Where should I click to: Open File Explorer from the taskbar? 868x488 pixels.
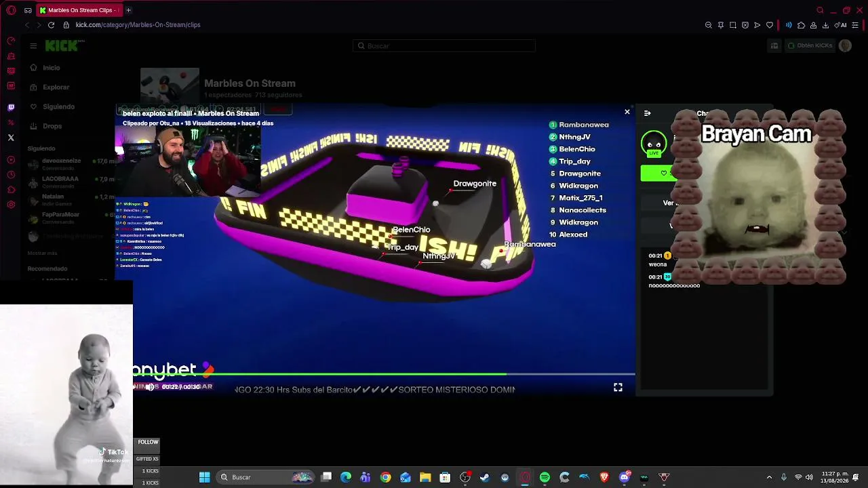click(x=425, y=477)
